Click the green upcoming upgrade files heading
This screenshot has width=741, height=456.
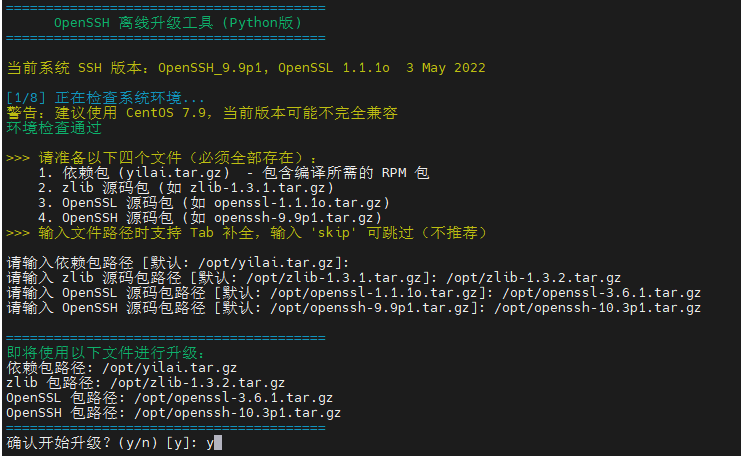pyautogui.click(x=106, y=353)
